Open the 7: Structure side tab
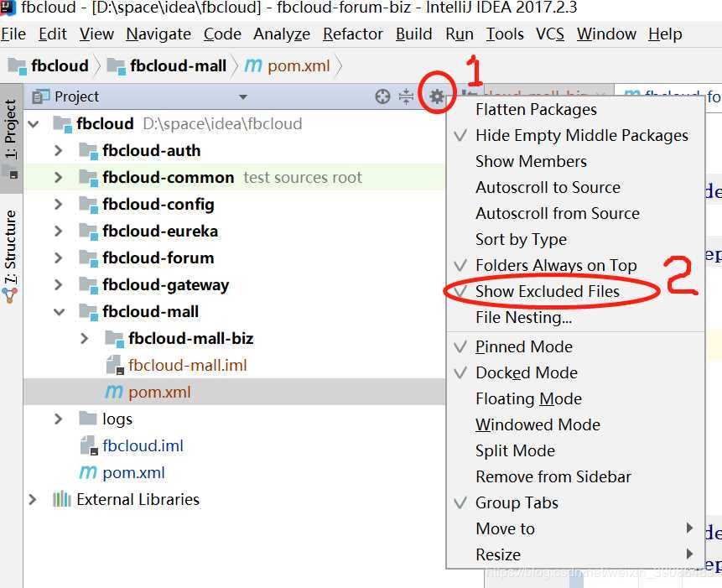 point(11,256)
